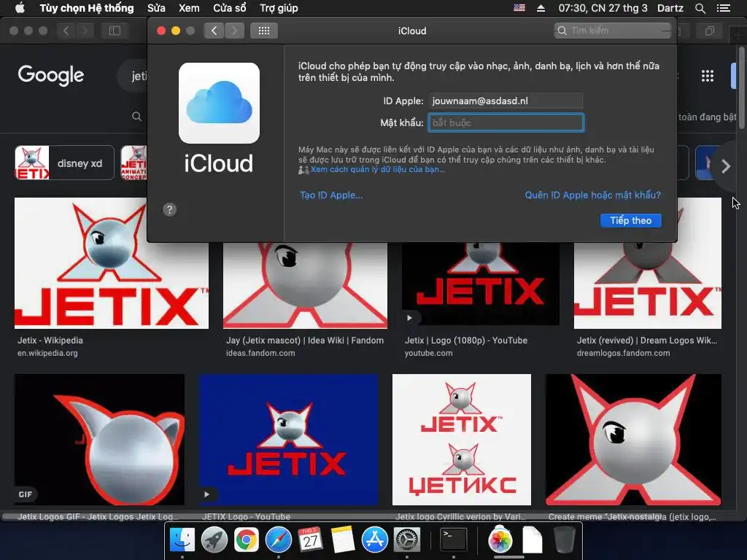Open Jetix Logo (1080p) YouTube thumbnail
Screen dimensions: 747x560
click(481, 284)
